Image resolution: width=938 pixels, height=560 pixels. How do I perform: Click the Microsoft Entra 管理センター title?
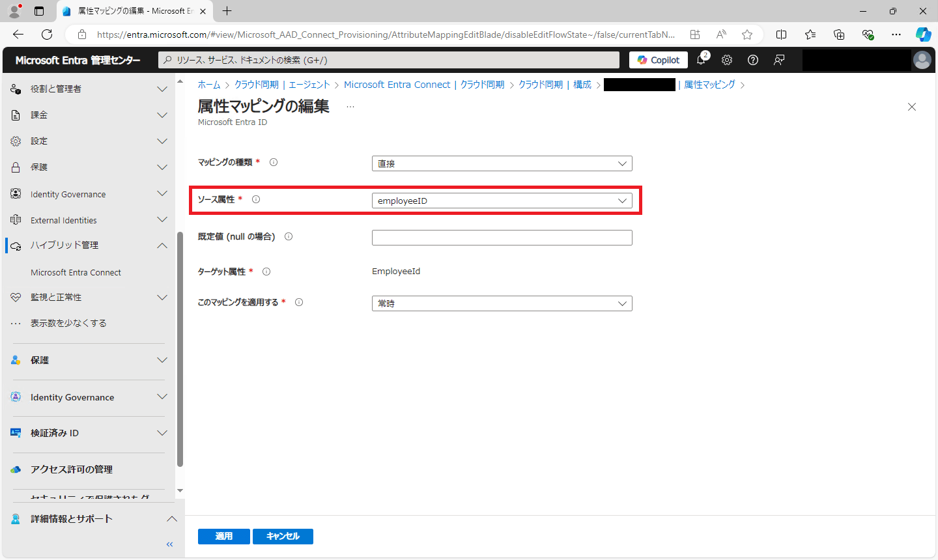pos(78,60)
